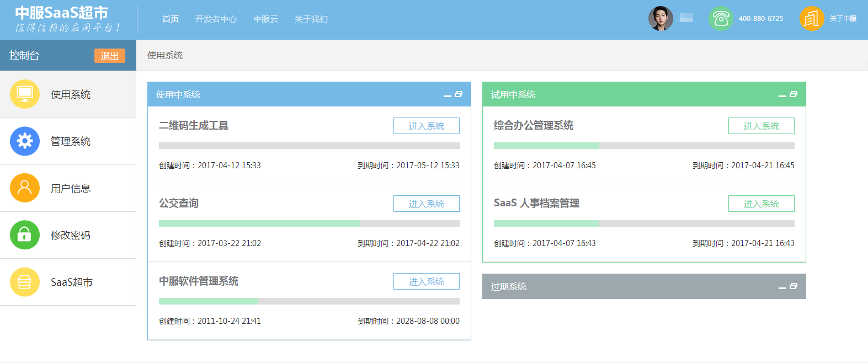Collapse the 过期系统 panel with minimize icon
This screenshot has width=868, height=363.
pos(782,287)
